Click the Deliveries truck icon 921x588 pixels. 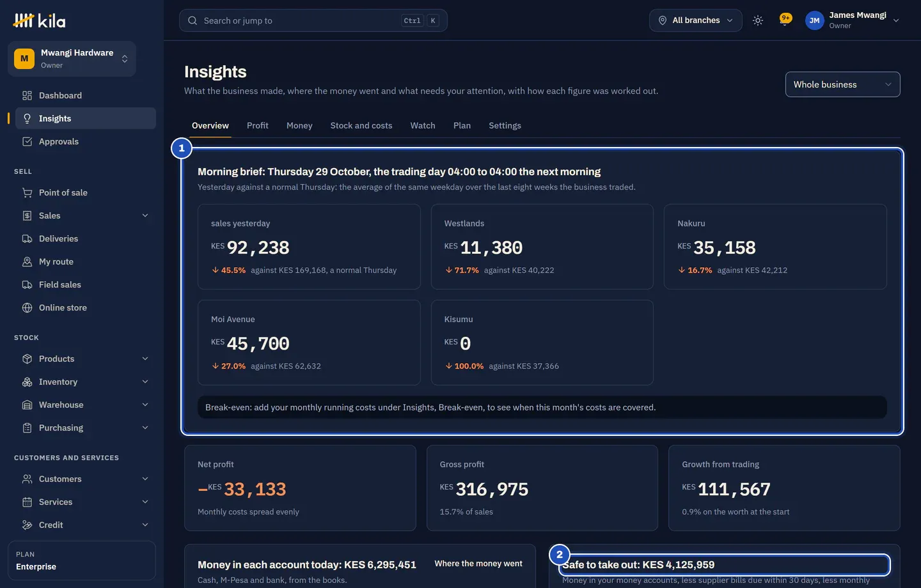[x=27, y=239]
